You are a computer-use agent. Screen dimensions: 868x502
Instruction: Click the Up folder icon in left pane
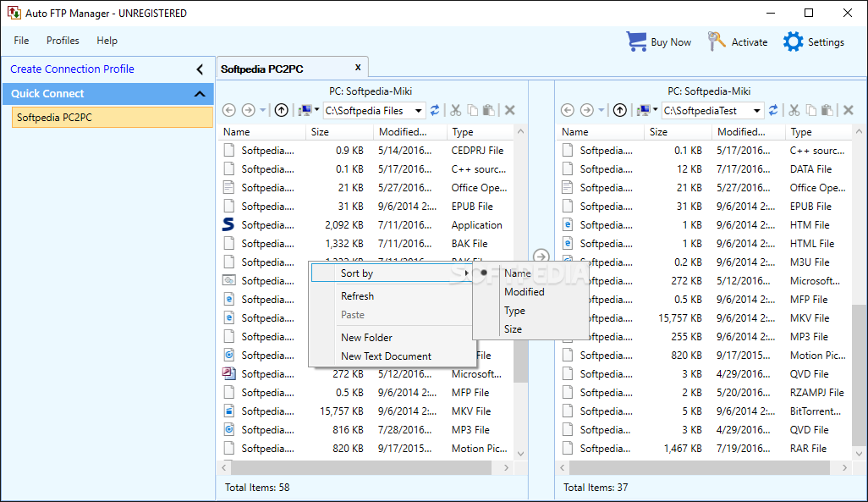click(282, 110)
